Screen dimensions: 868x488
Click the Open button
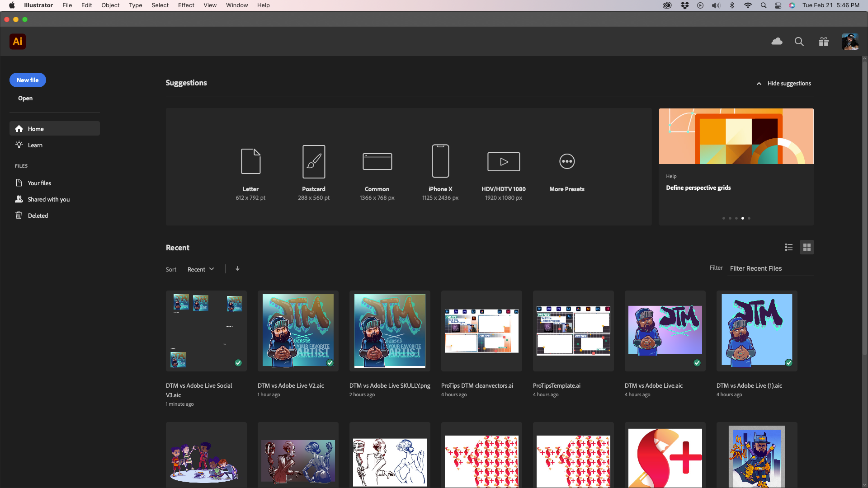click(25, 98)
